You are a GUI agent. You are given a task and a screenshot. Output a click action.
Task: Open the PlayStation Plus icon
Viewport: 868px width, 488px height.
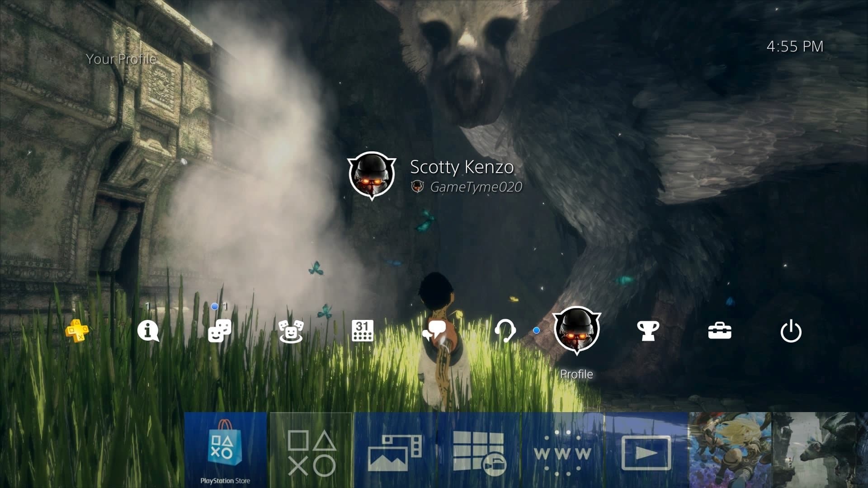[77, 332]
